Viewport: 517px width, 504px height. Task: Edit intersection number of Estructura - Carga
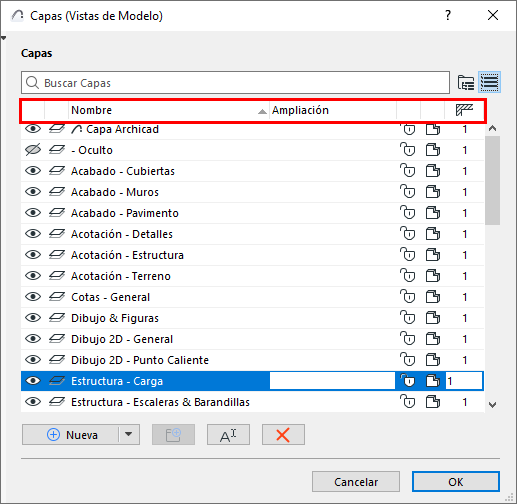click(x=464, y=381)
